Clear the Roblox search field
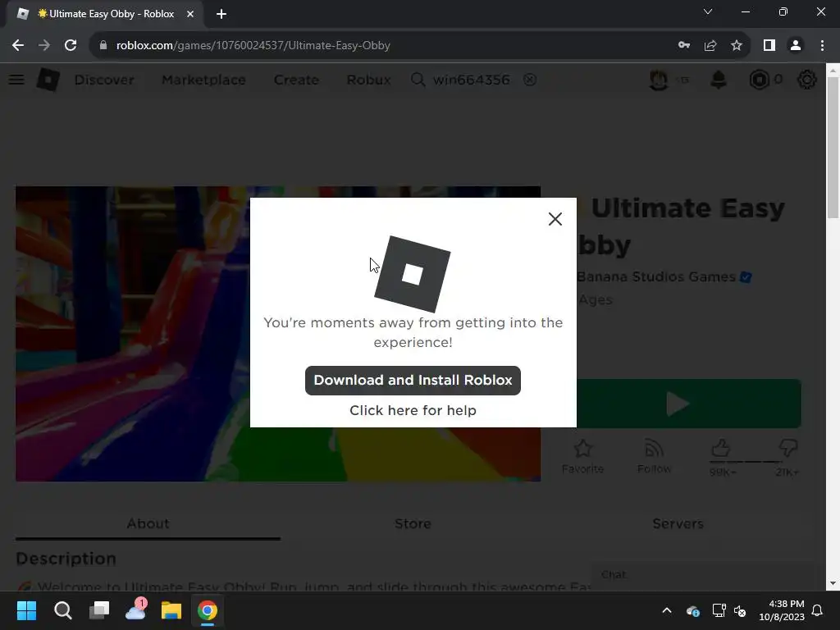The image size is (840, 630). pos(530,80)
